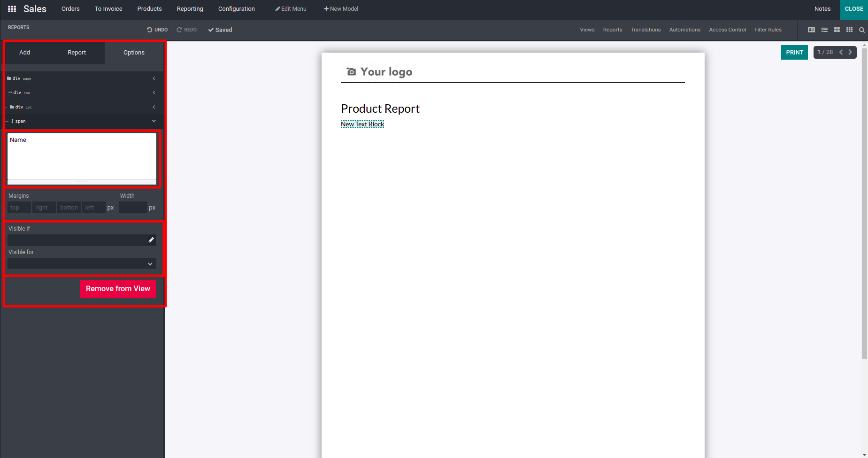Click the Visible if edit pencil icon
This screenshot has height=458, width=868.
(151, 240)
